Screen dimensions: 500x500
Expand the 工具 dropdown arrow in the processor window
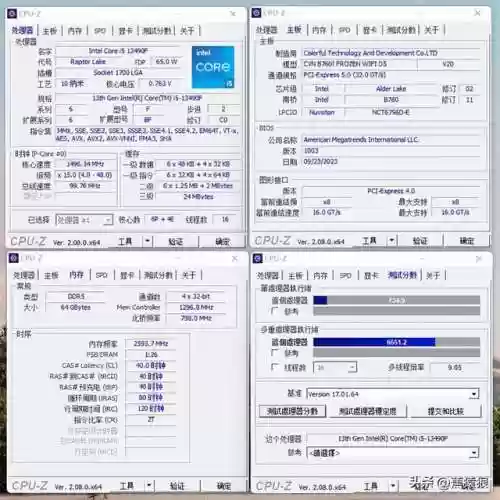[x=147, y=241]
